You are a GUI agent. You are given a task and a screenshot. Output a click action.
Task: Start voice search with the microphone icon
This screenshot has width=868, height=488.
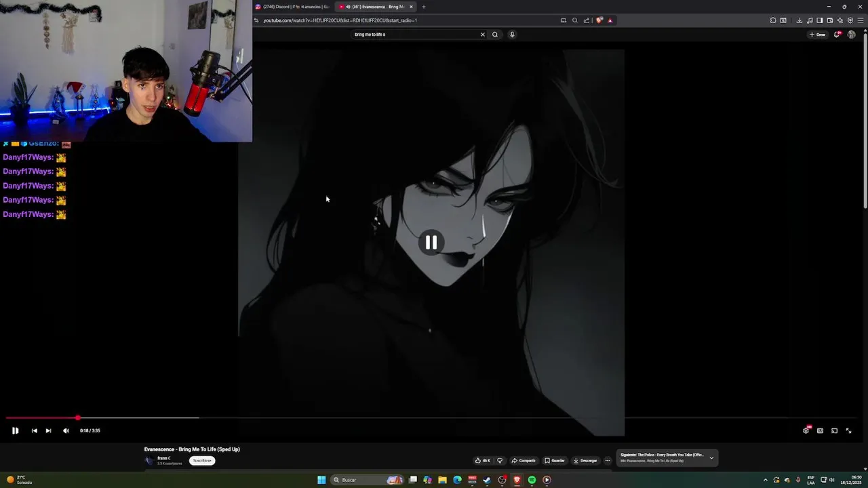tap(512, 35)
